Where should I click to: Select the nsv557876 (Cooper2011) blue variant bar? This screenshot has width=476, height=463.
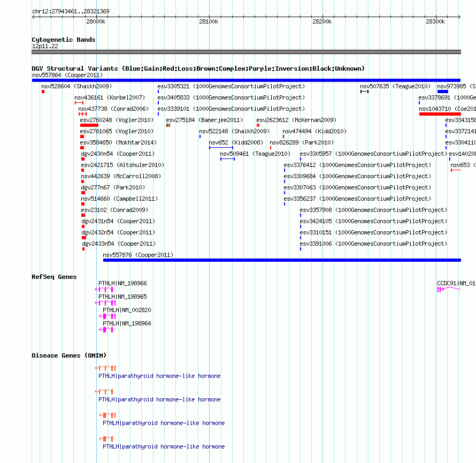tap(282, 260)
